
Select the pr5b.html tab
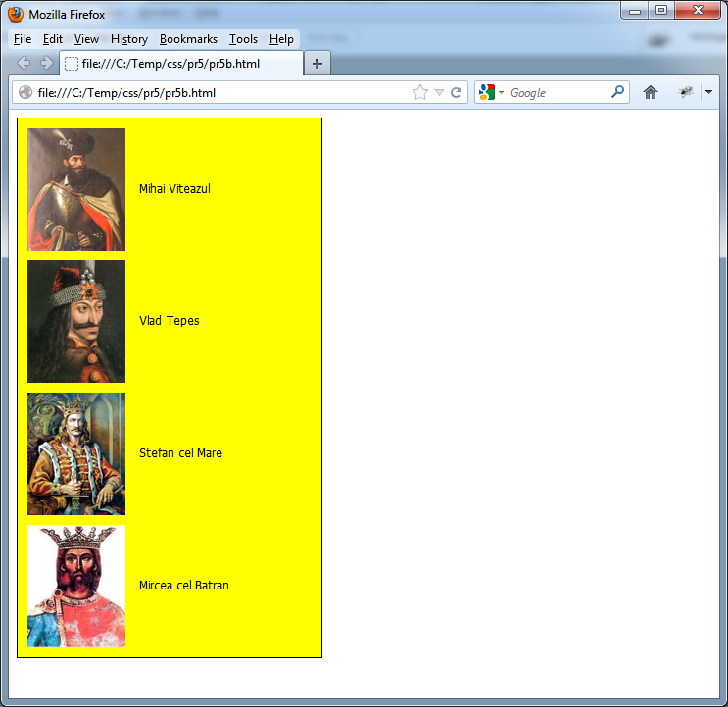[x=181, y=64]
